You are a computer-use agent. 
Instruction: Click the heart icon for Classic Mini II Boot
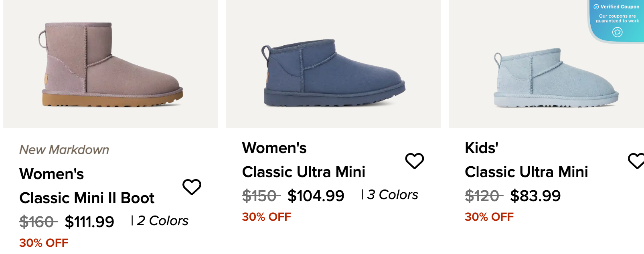click(192, 187)
